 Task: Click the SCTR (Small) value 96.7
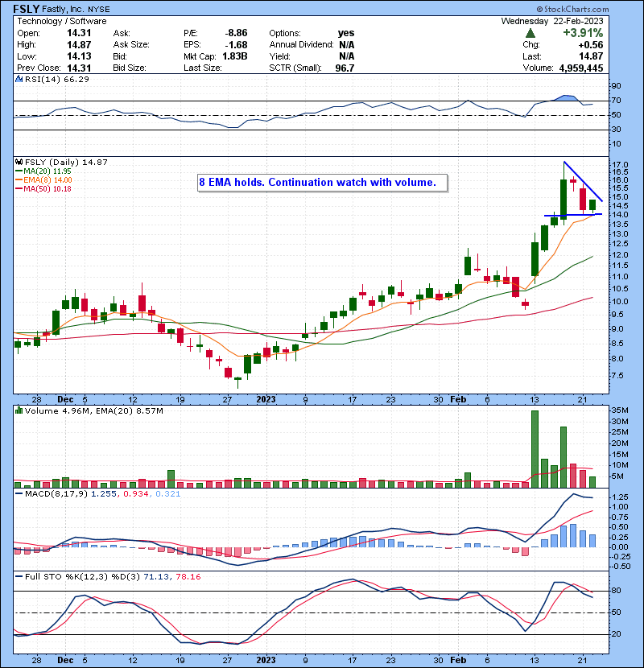pos(345,68)
